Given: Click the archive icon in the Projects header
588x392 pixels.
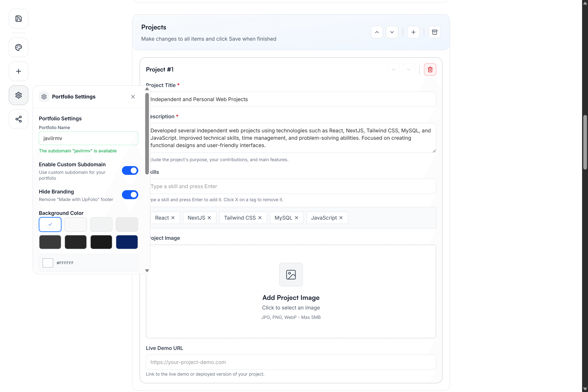Looking at the screenshot, I should (435, 32).
